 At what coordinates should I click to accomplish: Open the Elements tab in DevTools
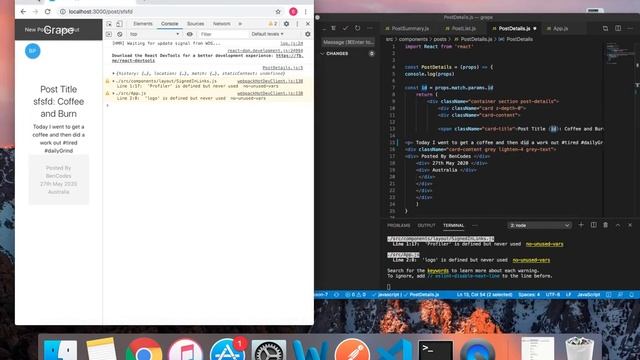[143, 24]
